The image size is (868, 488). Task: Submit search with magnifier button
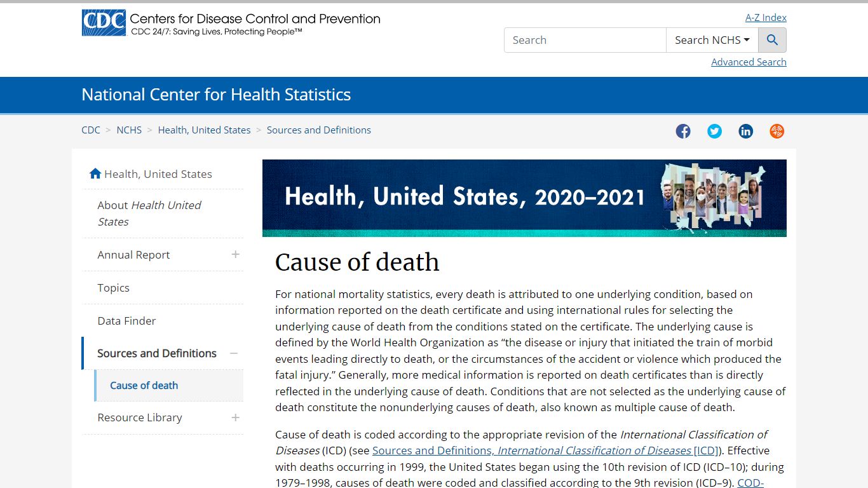[772, 40]
